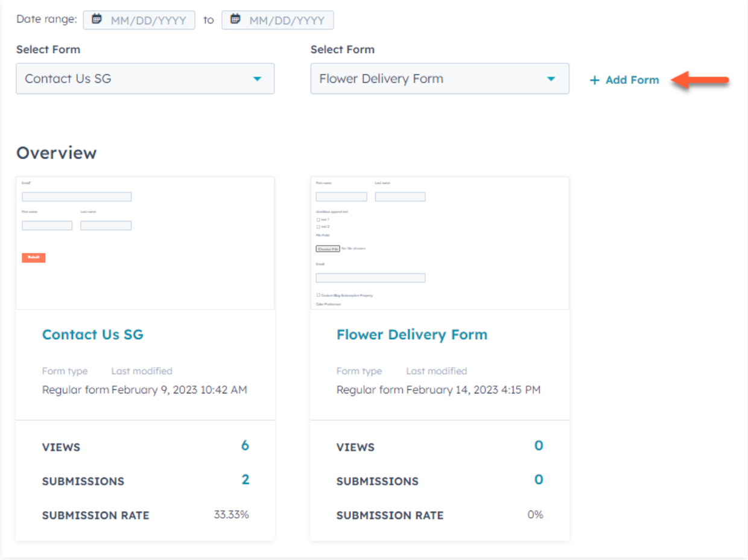Click the Views count 0 for Flower Delivery Form
748x560 pixels.
click(539, 445)
